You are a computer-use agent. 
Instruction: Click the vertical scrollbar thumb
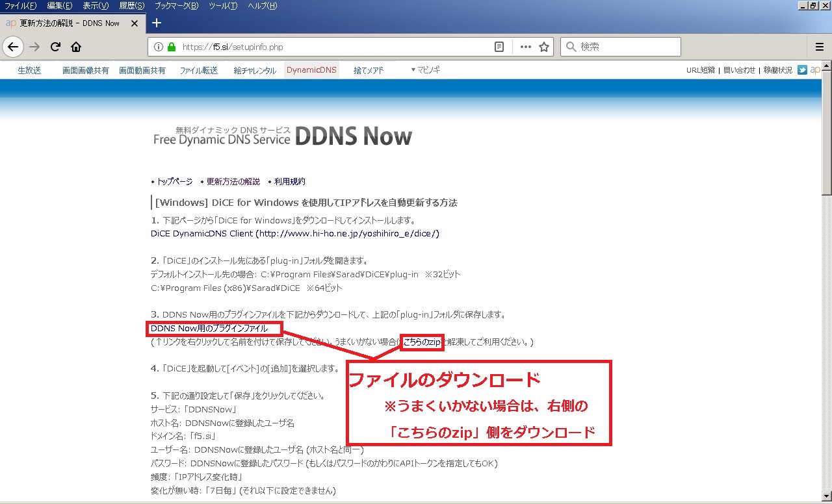pos(826,133)
